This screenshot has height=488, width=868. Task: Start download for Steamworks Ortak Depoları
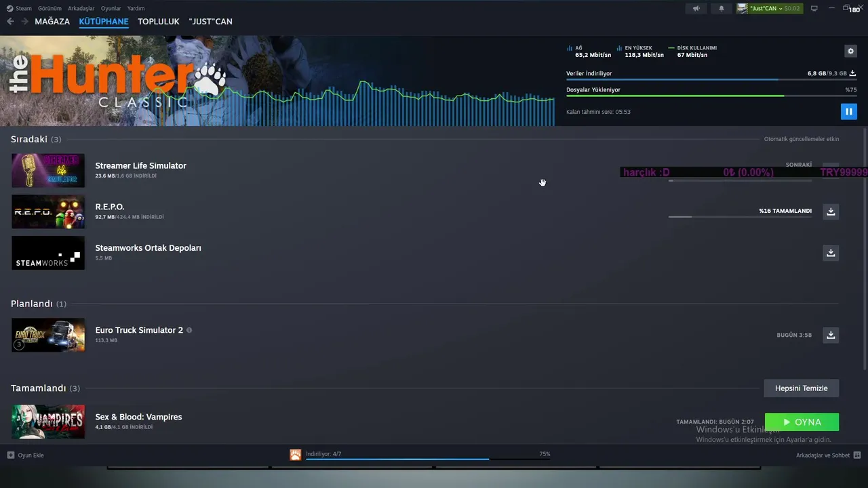tap(831, 253)
